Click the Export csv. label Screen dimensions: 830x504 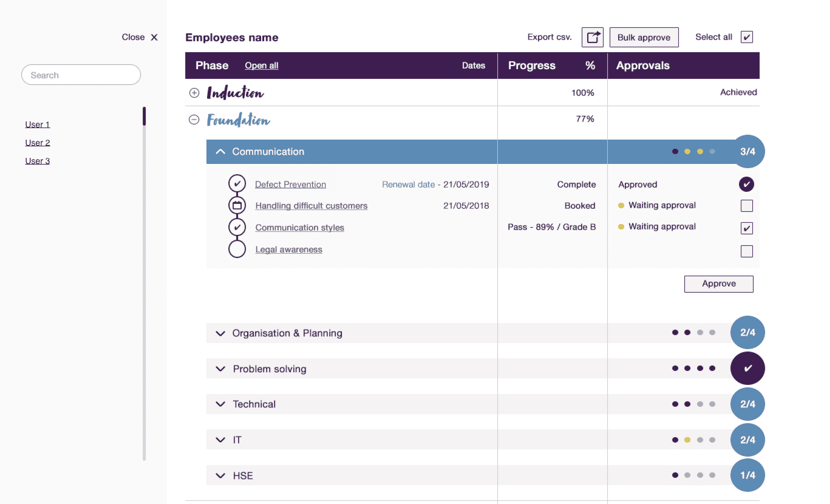[549, 37]
